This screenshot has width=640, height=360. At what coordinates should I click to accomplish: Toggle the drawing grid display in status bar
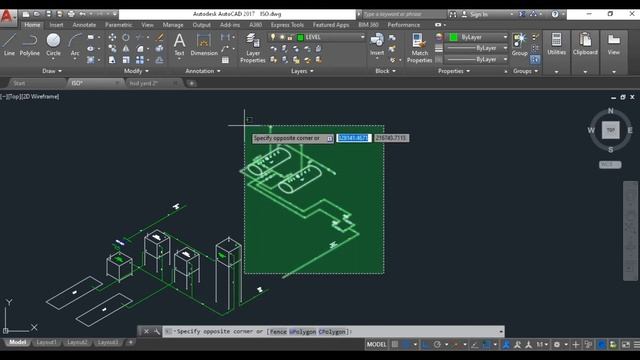pos(395,344)
